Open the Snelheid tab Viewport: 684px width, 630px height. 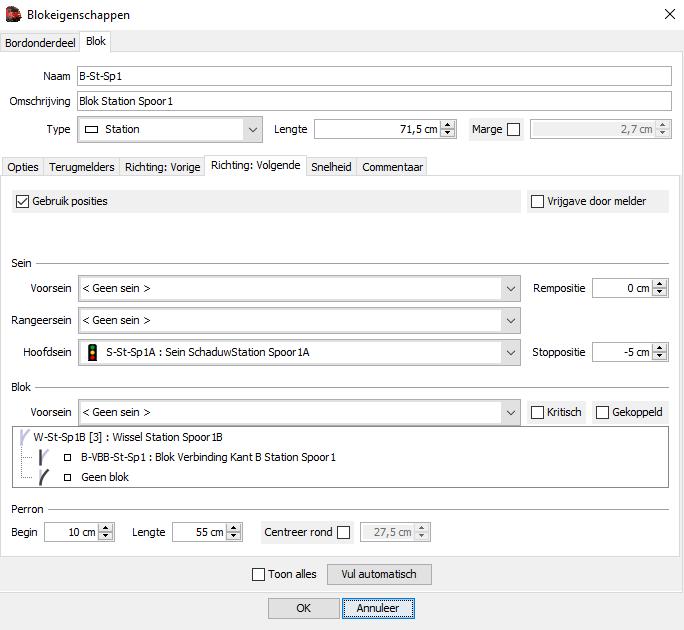point(331,167)
